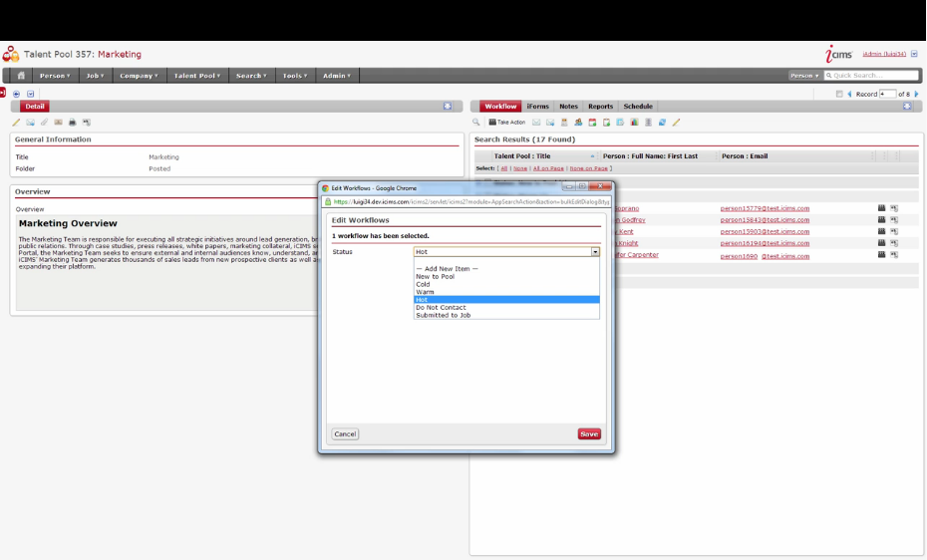The height and width of the screenshot is (560, 927).
Task: Sort by Talent Pool : Title column header
Action: click(x=522, y=156)
